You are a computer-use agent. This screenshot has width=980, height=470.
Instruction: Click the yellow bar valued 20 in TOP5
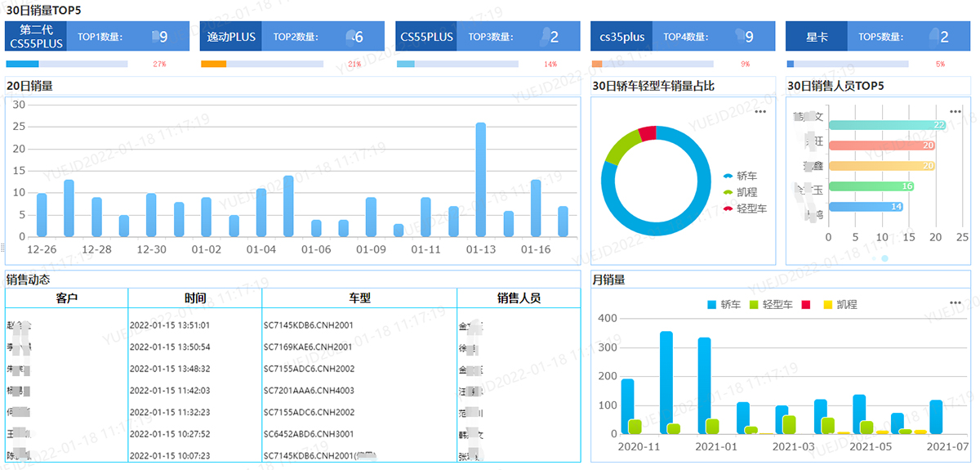(882, 166)
